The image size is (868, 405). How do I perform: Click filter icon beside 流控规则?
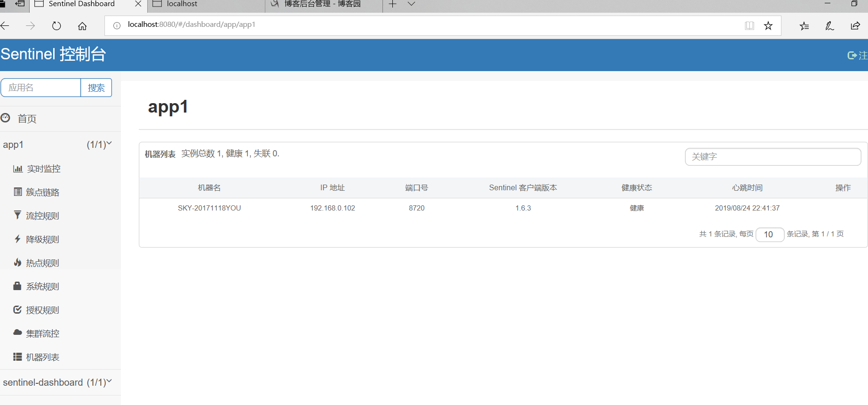click(17, 215)
